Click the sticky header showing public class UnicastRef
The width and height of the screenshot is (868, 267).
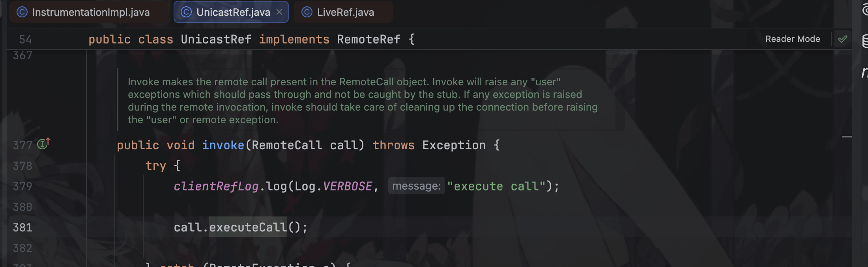(251, 39)
